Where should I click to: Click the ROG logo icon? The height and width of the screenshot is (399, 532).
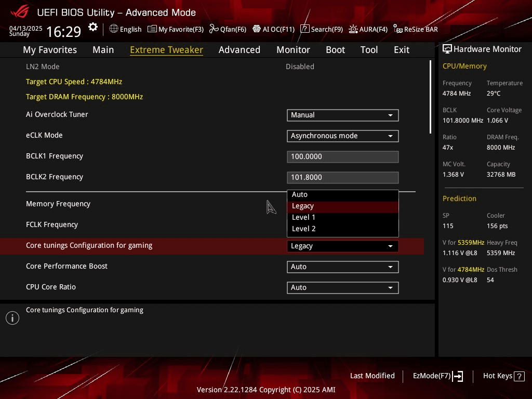(x=20, y=12)
